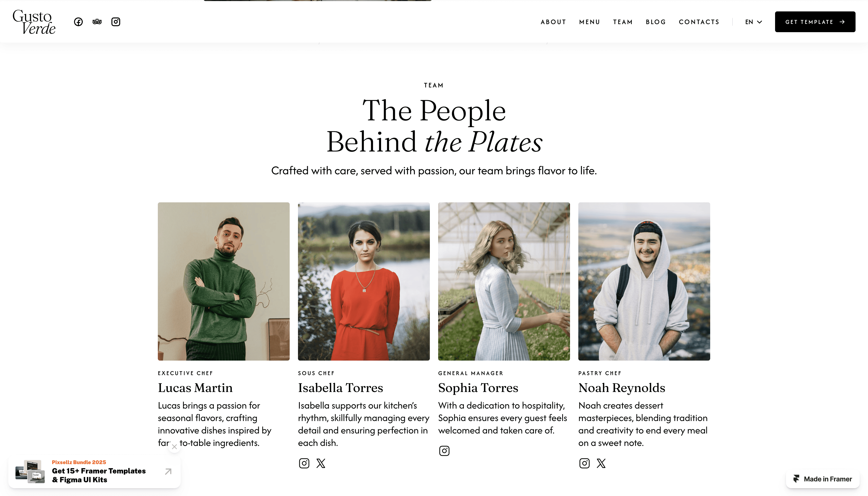Open the Pixsellz Bundle 2025 promo link
This screenshot has width=868, height=496.
pyautogui.click(x=94, y=471)
